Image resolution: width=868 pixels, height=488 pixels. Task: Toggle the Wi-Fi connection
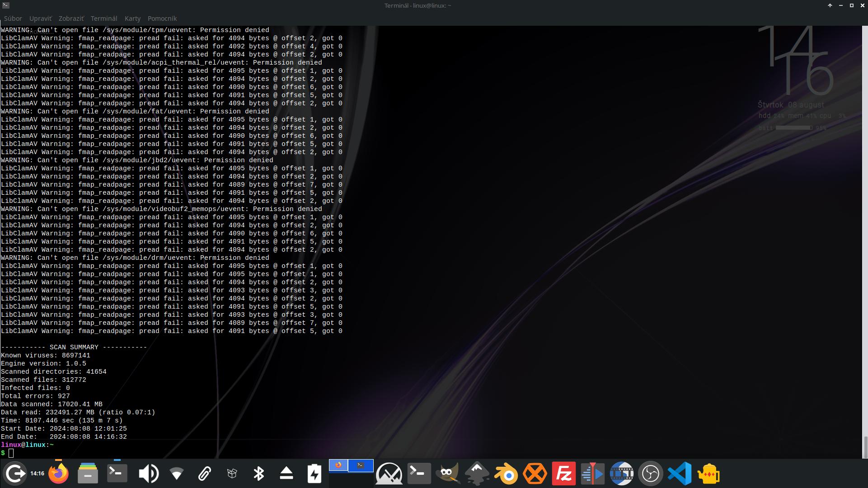click(176, 474)
